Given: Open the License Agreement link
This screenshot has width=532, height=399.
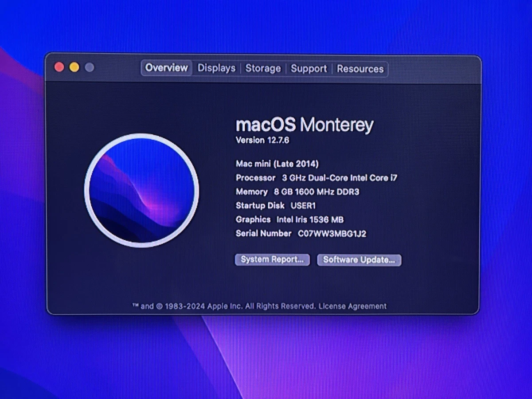Looking at the screenshot, I should pyautogui.click(x=352, y=306).
